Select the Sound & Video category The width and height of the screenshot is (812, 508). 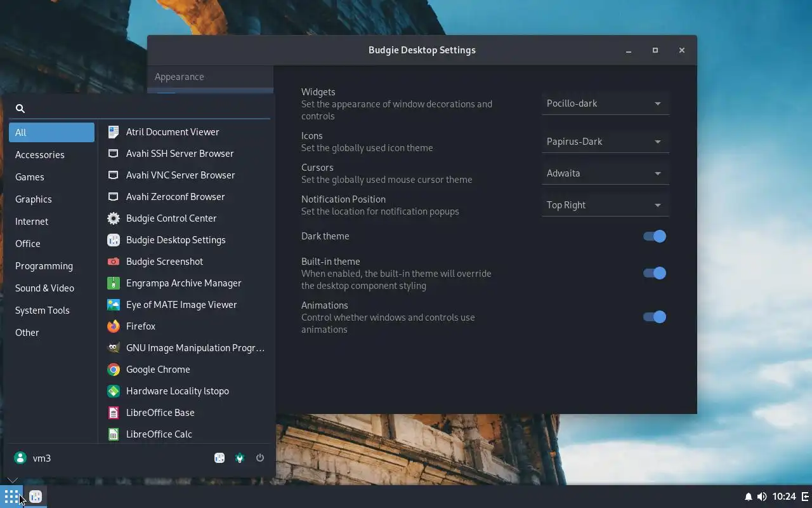click(x=51, y=288)
